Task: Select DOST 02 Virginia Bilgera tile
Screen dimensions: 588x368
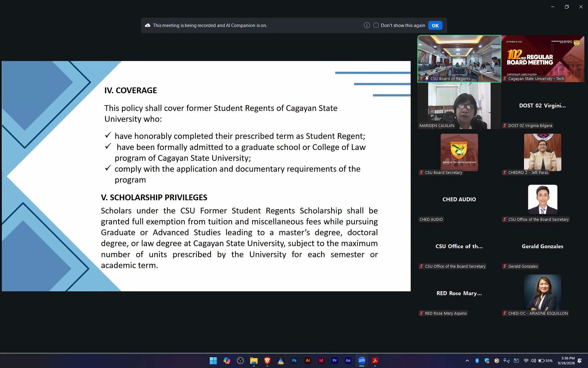Action: click(543, 106)
